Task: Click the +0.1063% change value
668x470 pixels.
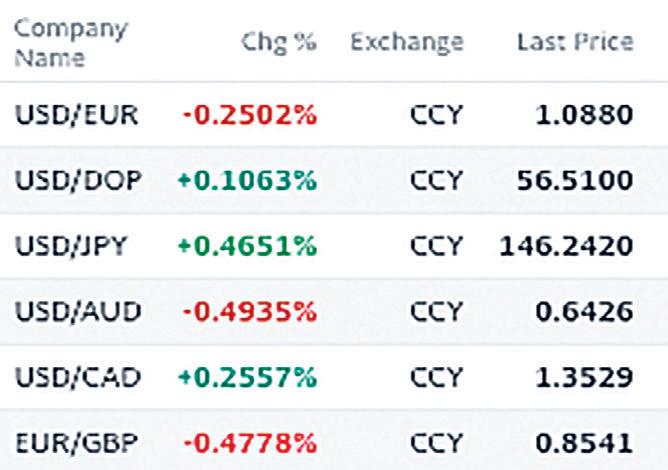Action: pyautogui.click(x=246, y=181)
